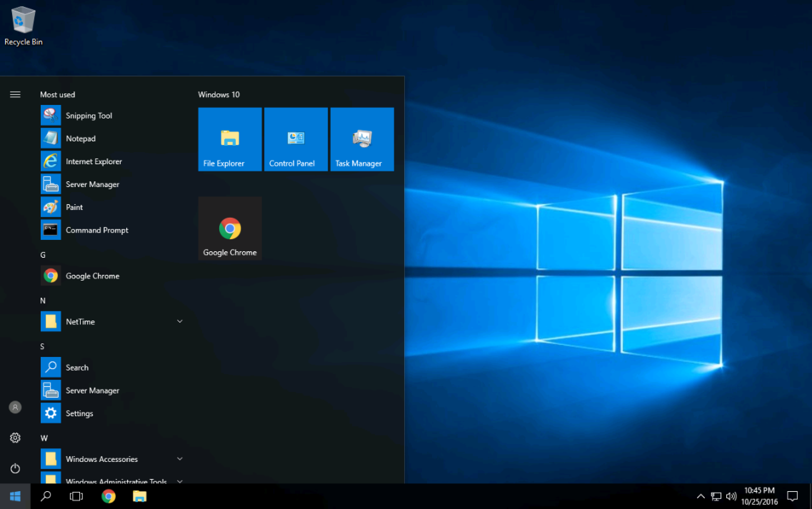Image resolution: width=812 pixels, height=509 pixels.
Task: Open Snipping Tool from Most used
Action: [89, 115]
